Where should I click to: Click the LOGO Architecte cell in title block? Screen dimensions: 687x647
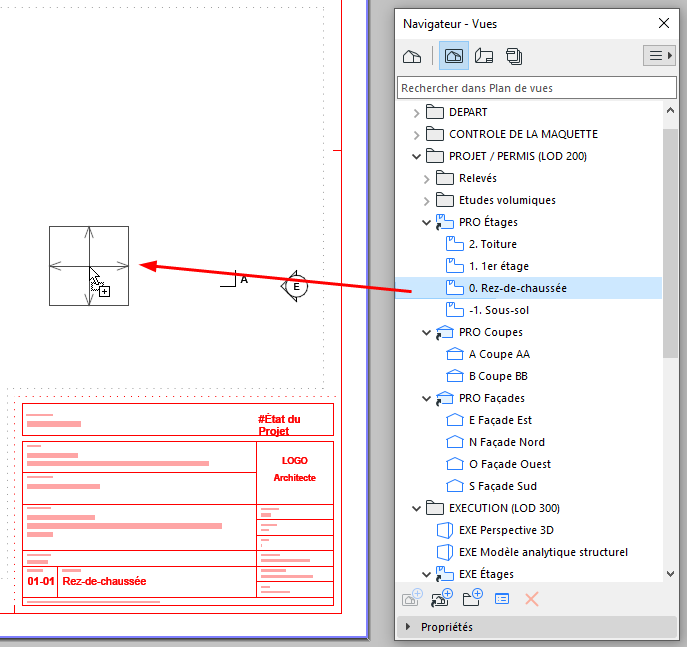click(295, 473)
